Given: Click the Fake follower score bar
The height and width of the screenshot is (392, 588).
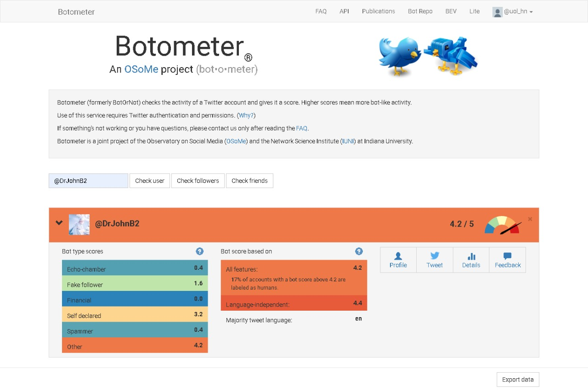Looking at the screenshot, I should click(x=135, y=284).
